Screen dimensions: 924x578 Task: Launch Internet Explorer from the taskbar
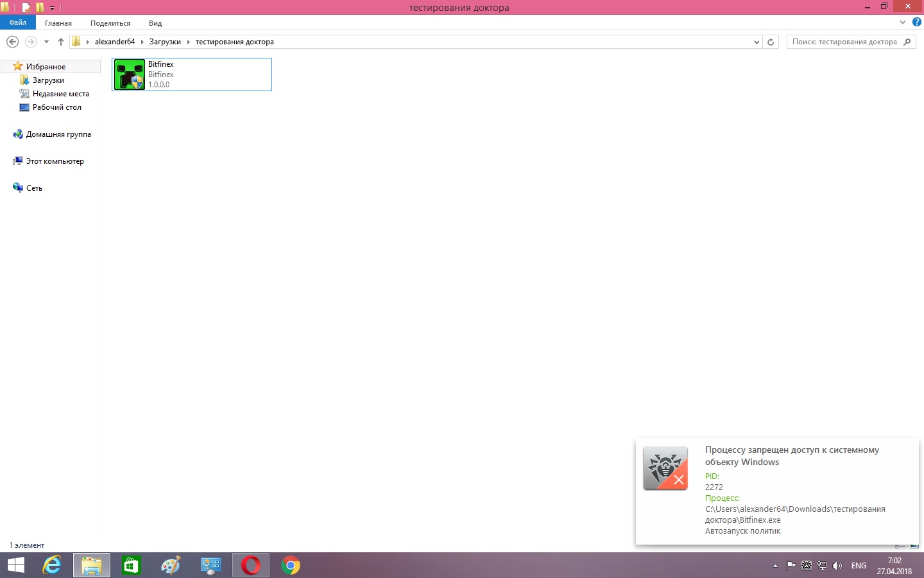(52, 566)
